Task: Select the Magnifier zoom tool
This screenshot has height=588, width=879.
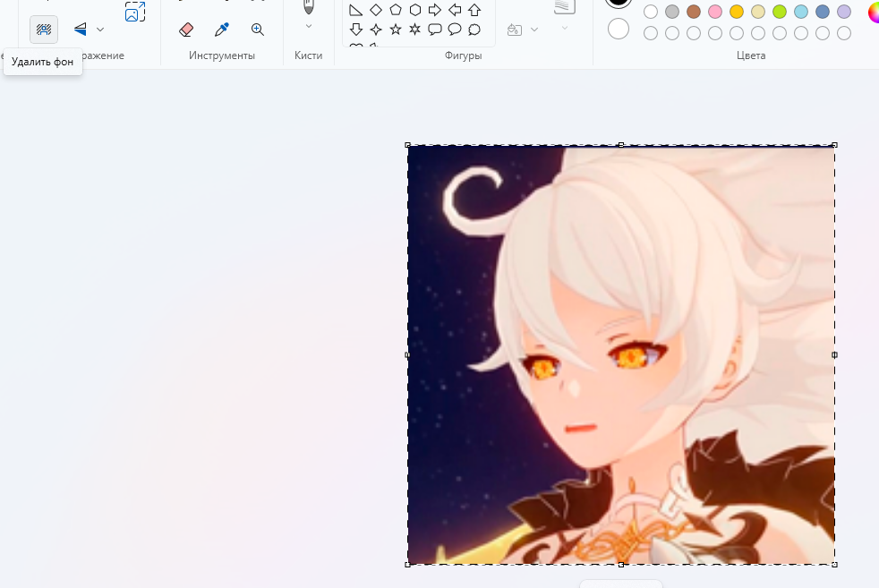Action: [258, 30]
